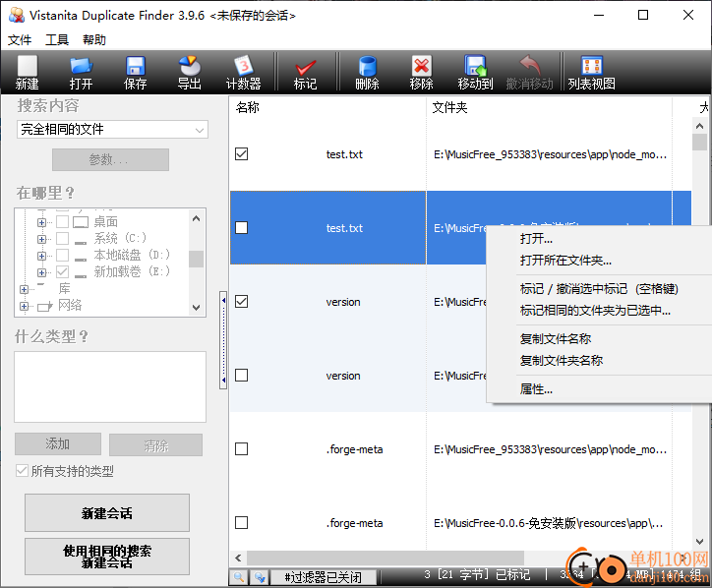The height and width of the screenshot is (588, 712).
Task: Check the second .forge-meta file checkbox
Action: pyautogui.click(x=242, y=523)
